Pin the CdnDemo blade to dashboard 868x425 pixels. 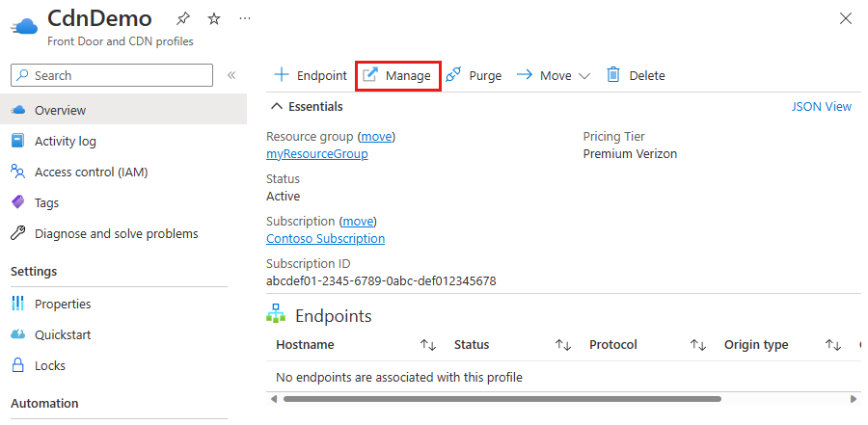pos(182,19)
